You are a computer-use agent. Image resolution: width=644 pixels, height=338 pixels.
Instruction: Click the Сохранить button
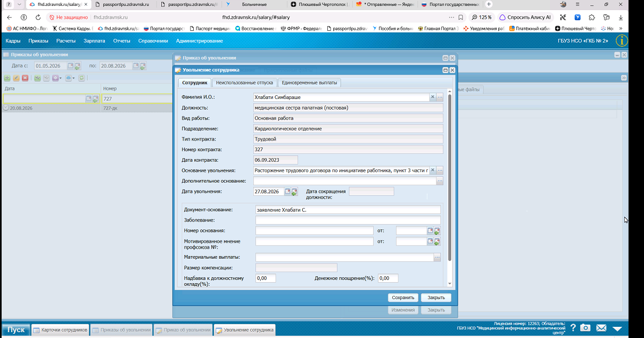pos(403,298)
